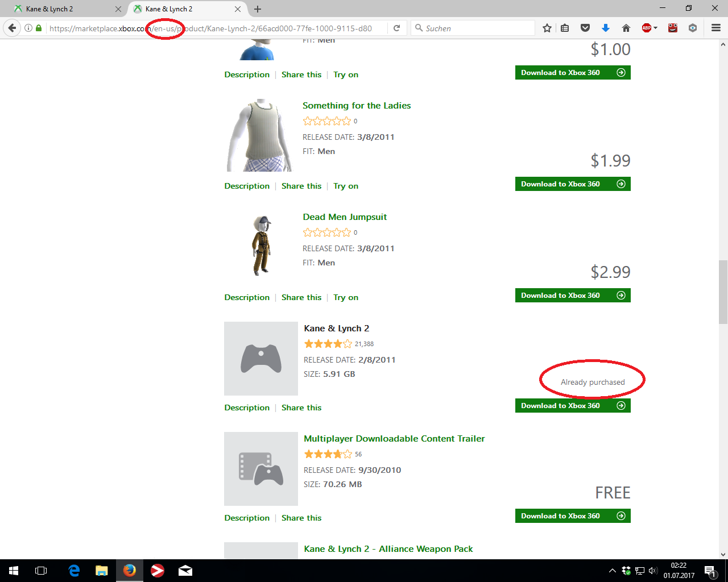Show Description for Something for the Ladies
Screen dimensions: 728x582
click(247, 186)
